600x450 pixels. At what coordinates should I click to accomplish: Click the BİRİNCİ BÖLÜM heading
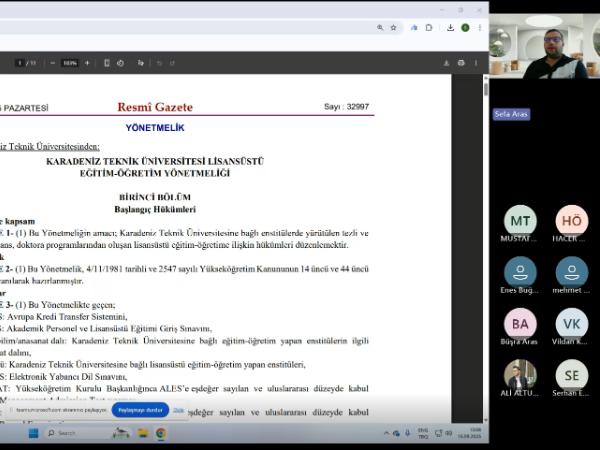155,197
